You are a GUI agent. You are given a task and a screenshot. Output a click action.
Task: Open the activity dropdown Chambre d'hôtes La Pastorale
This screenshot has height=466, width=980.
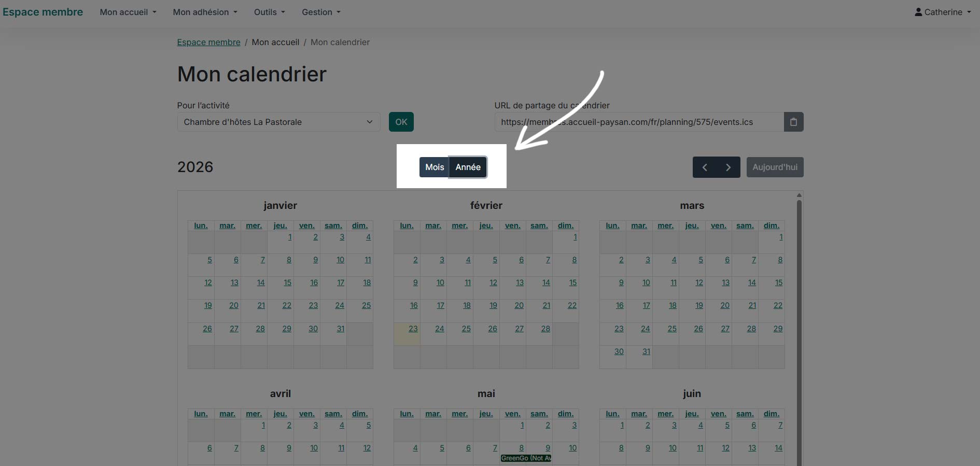278,122
